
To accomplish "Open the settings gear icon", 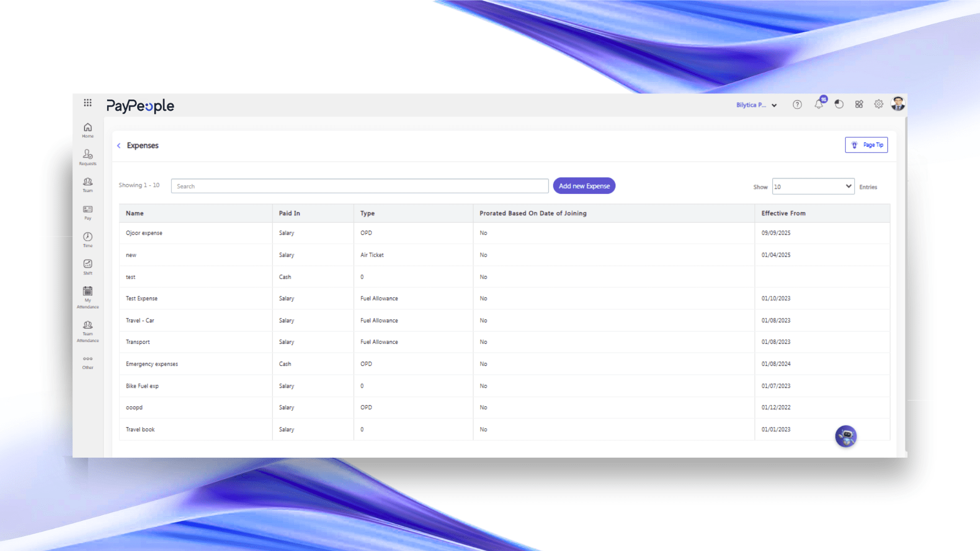I will tap(878, 104).
